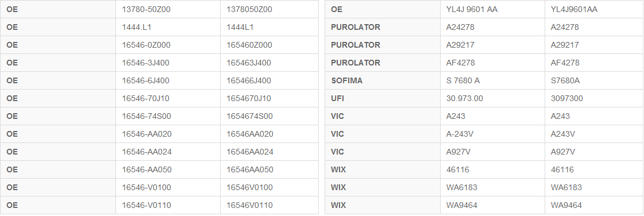This screenshot has height=216, width=644.
Task: Select the 16546V0110 compact number
Action: 249,205
